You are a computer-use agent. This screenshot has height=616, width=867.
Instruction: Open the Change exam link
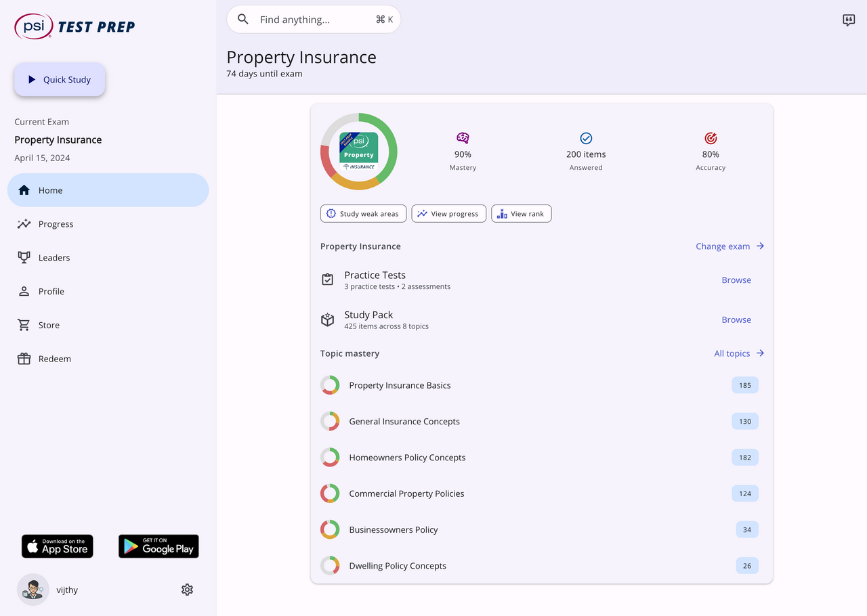pos(729,246)
